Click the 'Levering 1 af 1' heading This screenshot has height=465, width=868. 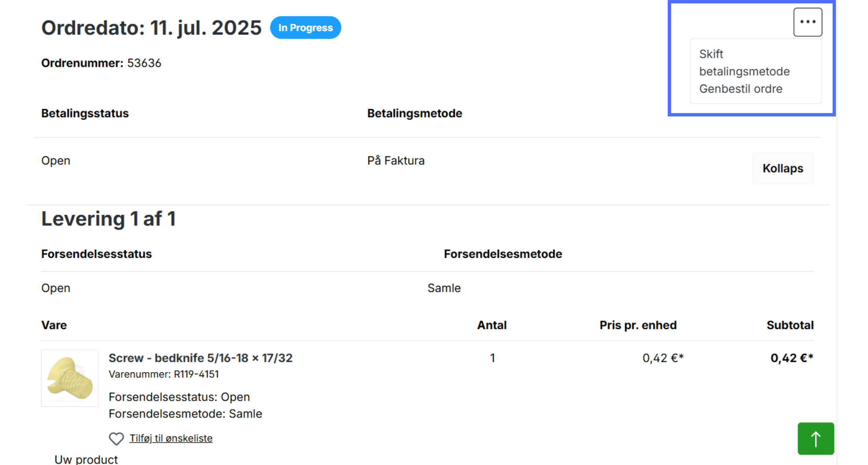tap(109, 219)
